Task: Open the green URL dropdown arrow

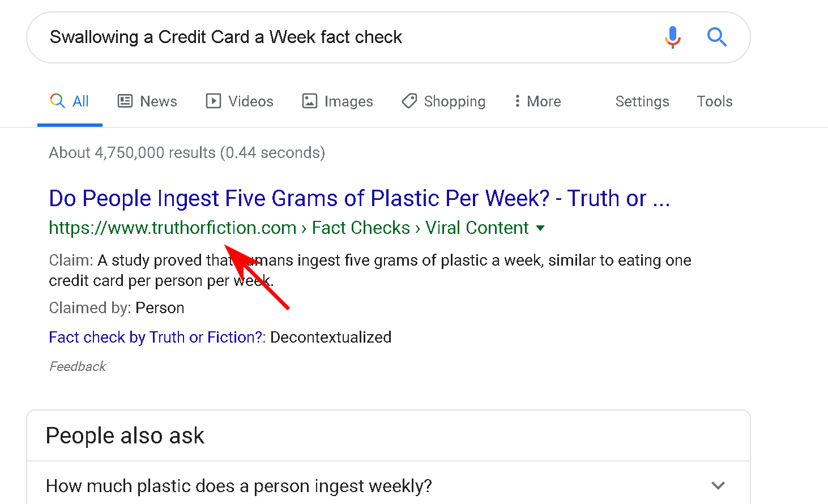Action: pos(540,228)
